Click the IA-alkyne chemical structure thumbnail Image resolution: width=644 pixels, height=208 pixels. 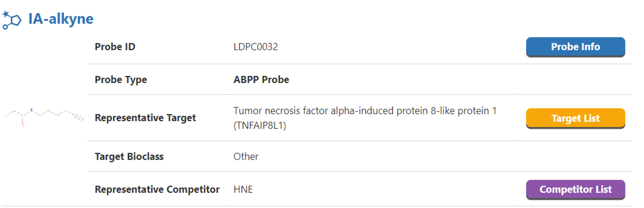pos(44,117)
